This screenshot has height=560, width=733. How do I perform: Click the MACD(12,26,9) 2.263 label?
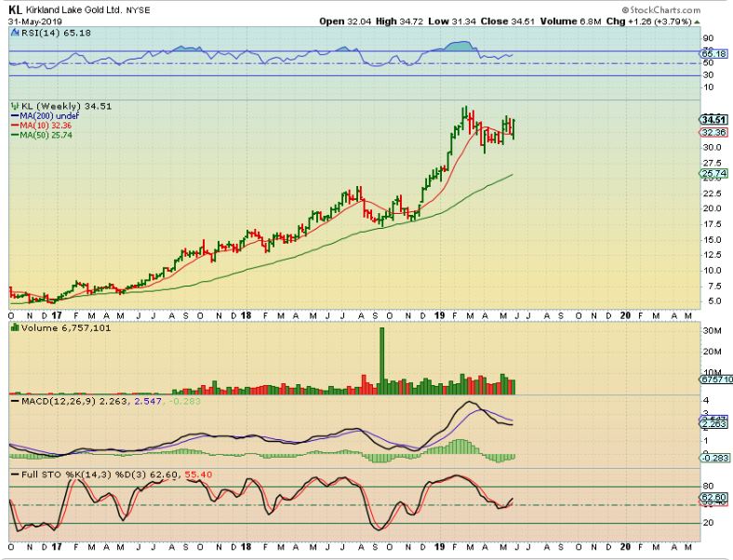[x=73, y=401]
